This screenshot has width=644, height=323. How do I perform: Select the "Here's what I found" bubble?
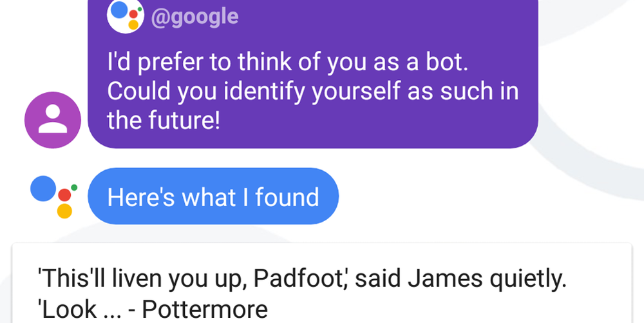tap(213, 196)
